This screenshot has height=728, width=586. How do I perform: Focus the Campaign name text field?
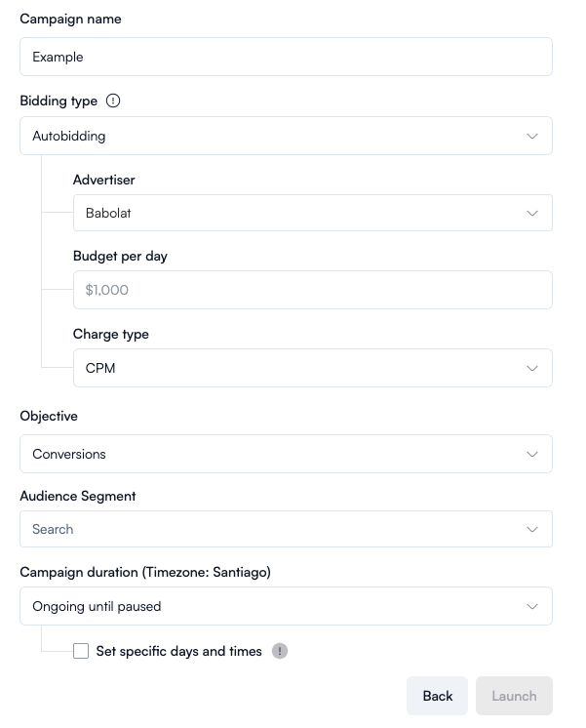[286, 57]
